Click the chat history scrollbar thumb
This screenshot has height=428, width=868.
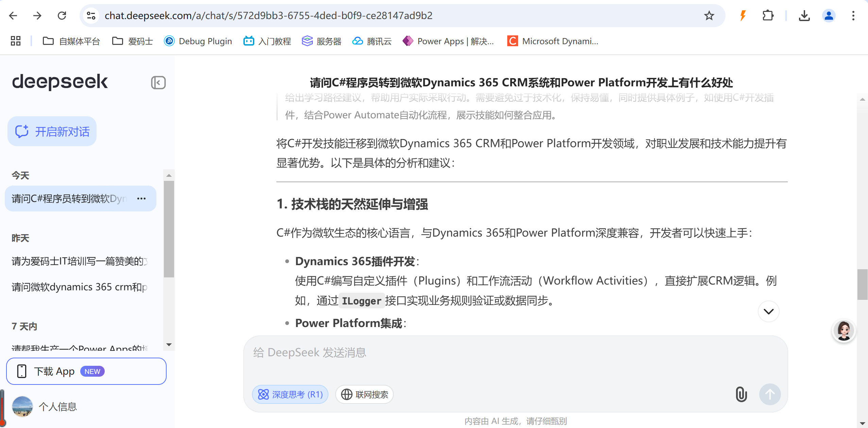[x=169, y=229]
